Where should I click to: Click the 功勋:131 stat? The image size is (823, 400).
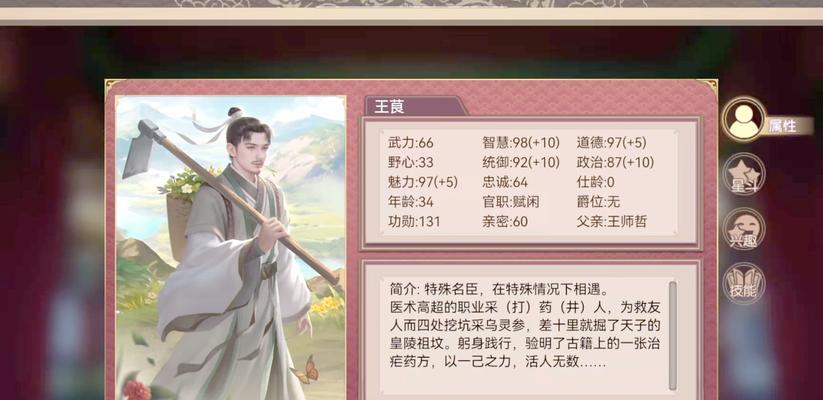click(414, 222)
